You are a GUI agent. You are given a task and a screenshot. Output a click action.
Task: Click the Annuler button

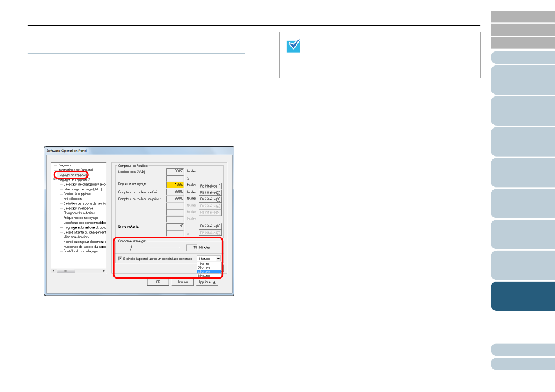coord(182,282)
